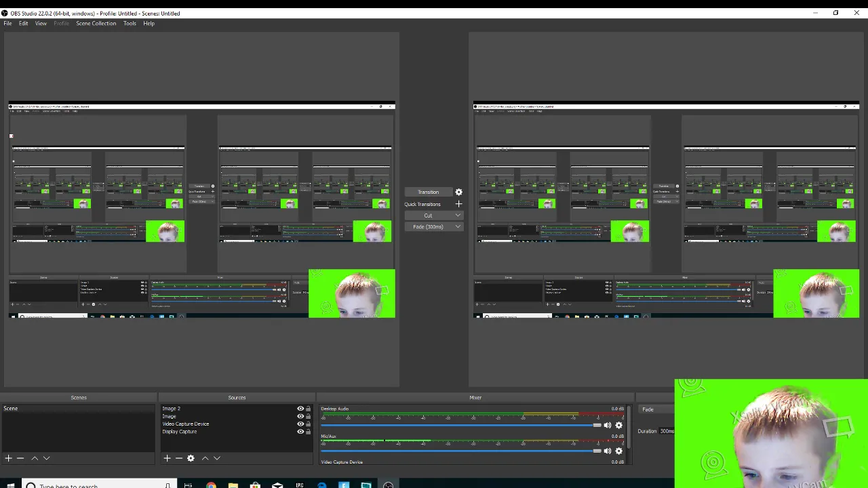
Task: Expand the Cut quick transition dropdown
Action: click(458, 216)
